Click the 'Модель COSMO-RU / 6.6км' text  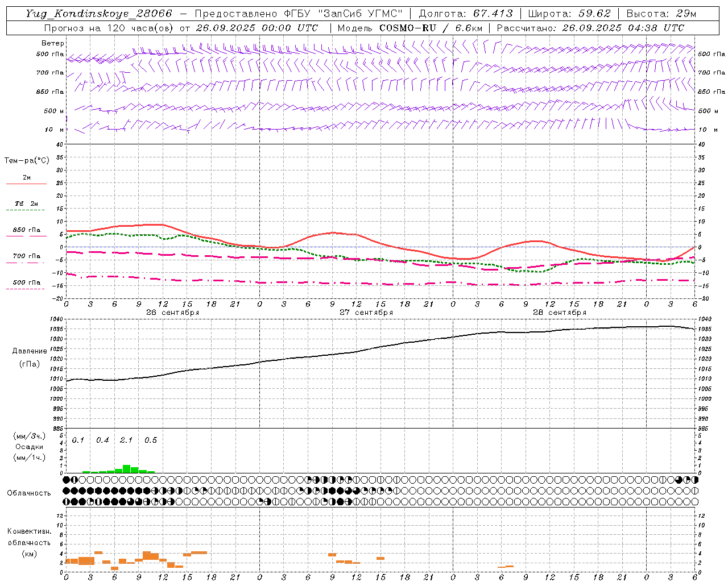(x=409, y=28)
